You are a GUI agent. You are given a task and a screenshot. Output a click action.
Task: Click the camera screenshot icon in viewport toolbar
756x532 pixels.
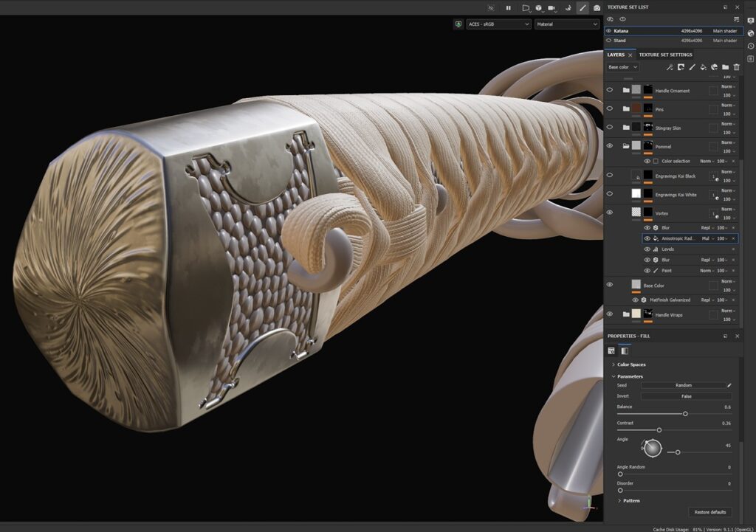pyautogui.click(x=597, y=7)
